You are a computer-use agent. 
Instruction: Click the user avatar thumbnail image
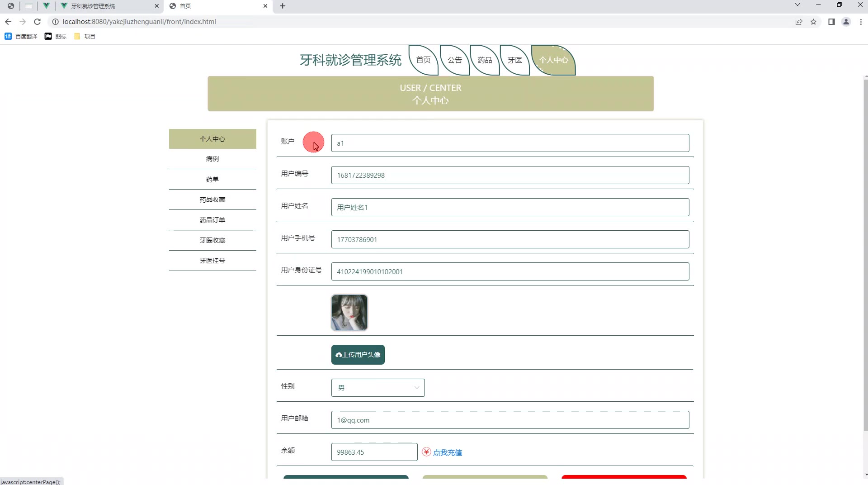tap(349, 313)
